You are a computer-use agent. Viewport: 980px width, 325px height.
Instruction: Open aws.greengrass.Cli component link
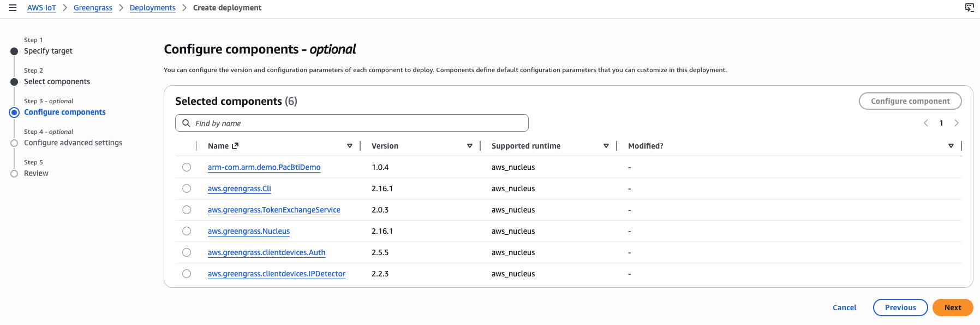click(x=240, y=188)
